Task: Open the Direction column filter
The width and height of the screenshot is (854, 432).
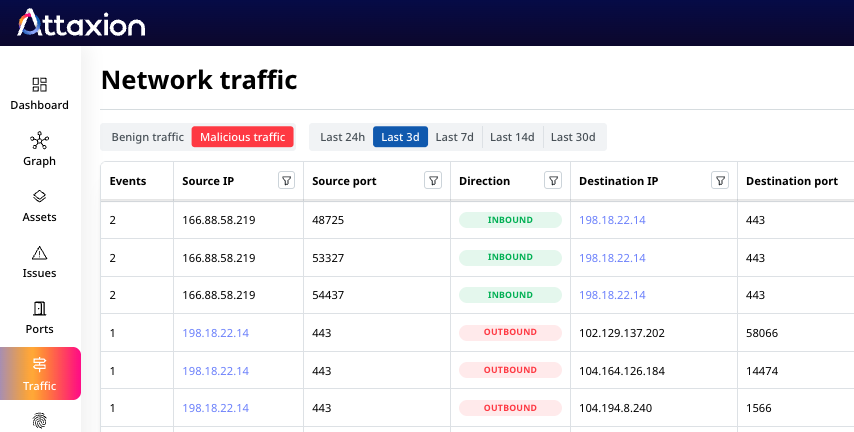Action: (x=553, y=181)
